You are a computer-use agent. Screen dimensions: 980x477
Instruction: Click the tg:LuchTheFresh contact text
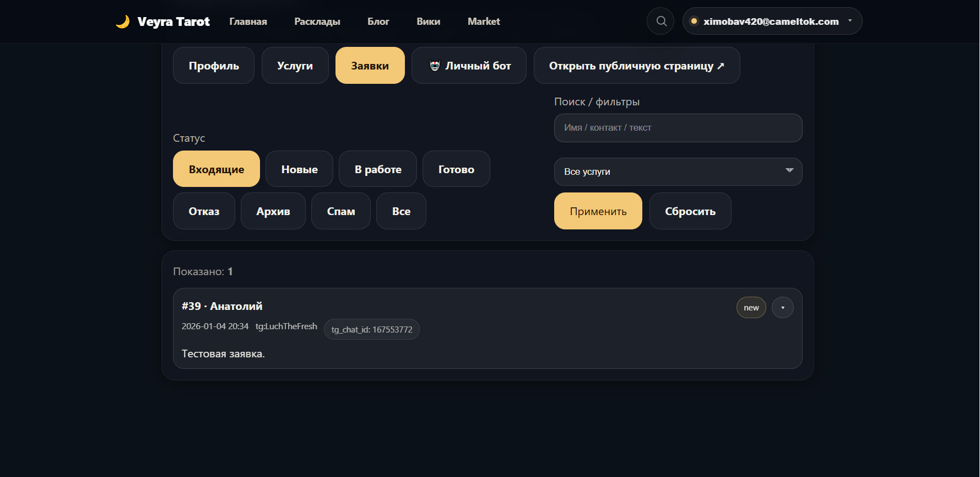pyautogui.click(x=286, y=326)
